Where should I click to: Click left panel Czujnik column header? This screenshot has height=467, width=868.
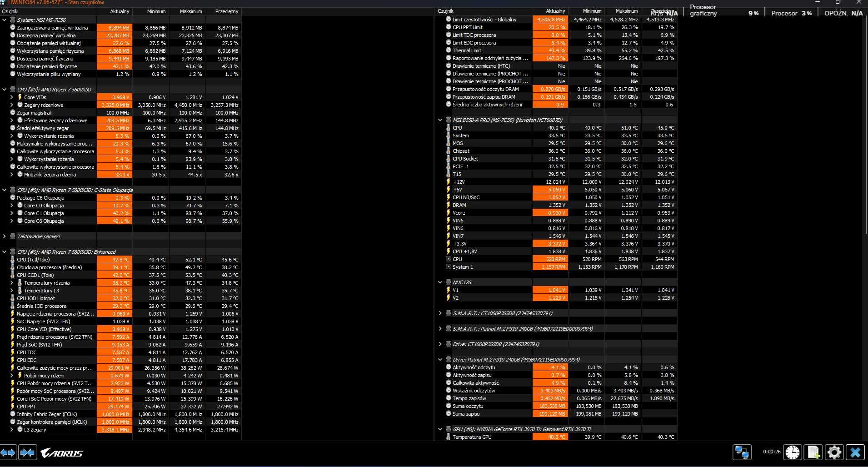pyautogui.click(x=48, y=11)
